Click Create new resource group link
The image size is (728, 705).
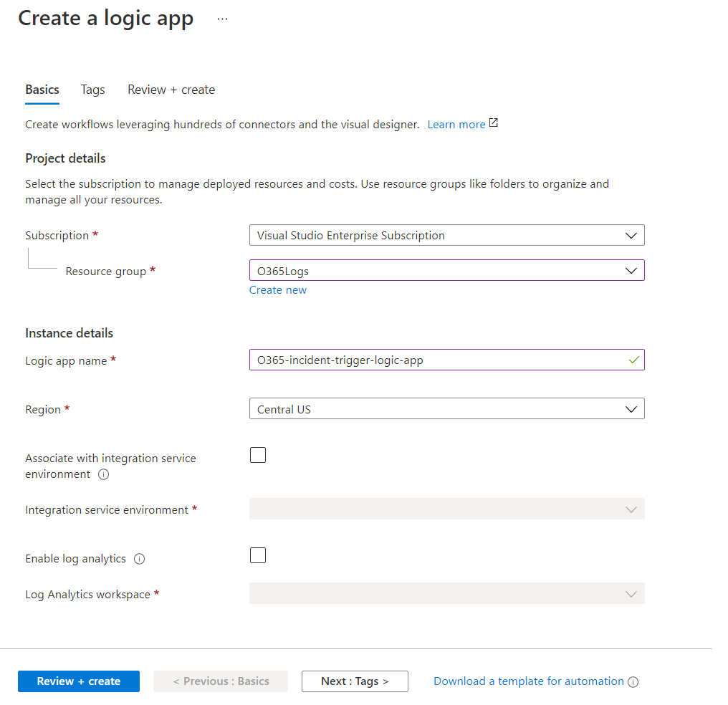click(x=278, y=290)
